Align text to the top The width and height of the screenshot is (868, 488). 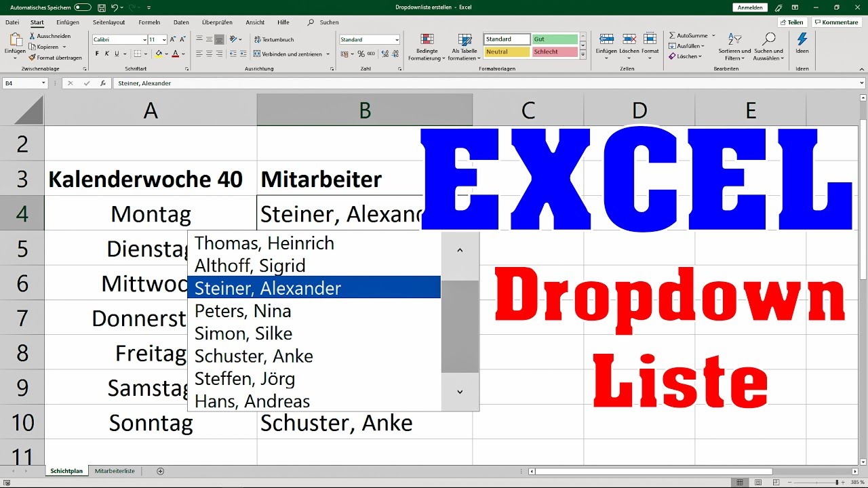(199, 40)
